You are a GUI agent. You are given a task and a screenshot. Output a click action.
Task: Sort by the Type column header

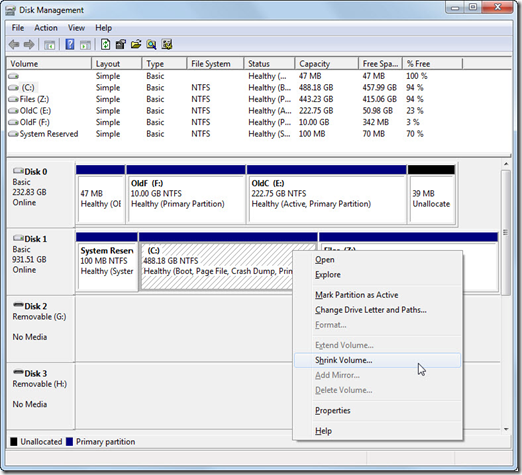(164, 64)
